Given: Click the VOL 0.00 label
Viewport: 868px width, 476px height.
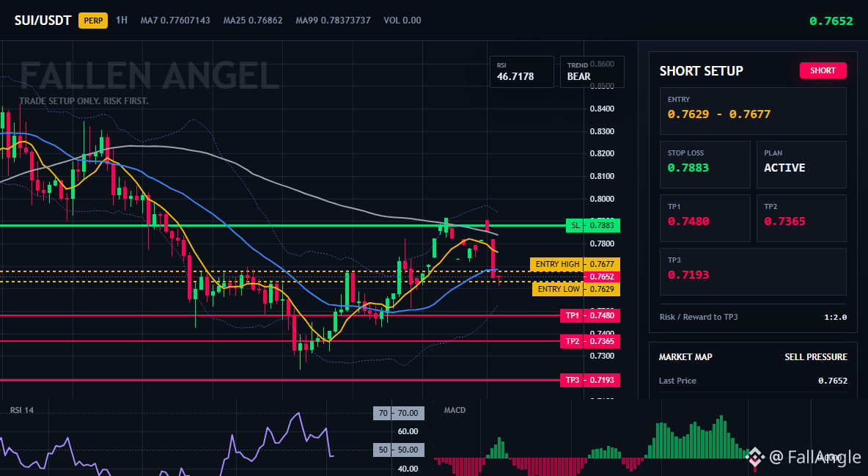Looking at the screenshot, I should point(402,20).
